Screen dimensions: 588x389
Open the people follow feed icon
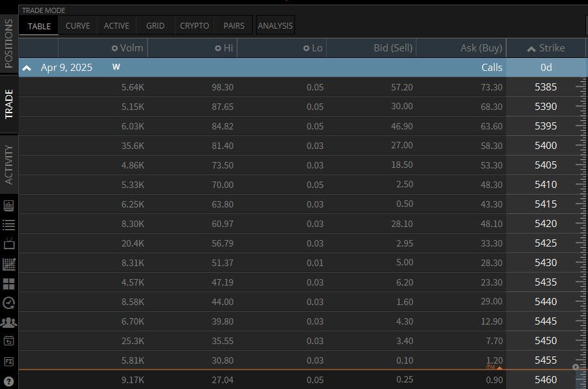pyautogui.click(x=8, y=322)
